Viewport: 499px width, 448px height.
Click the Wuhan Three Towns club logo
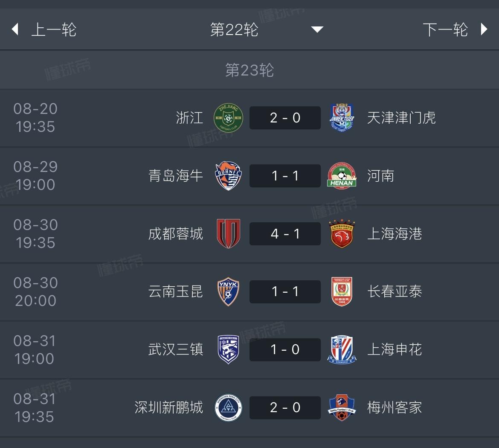(x=228, y=350)
